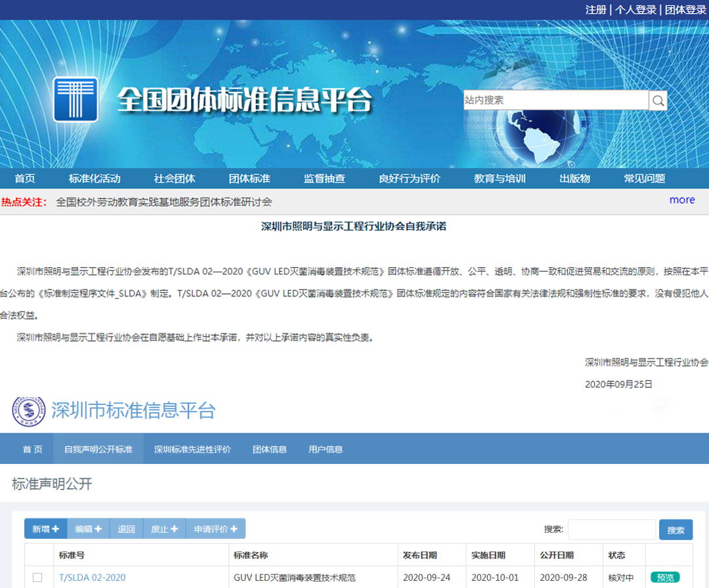709x588 pixels.
Task: Click the 废止 abolish button
Action: pyautogui.click(x=164, y=529)
